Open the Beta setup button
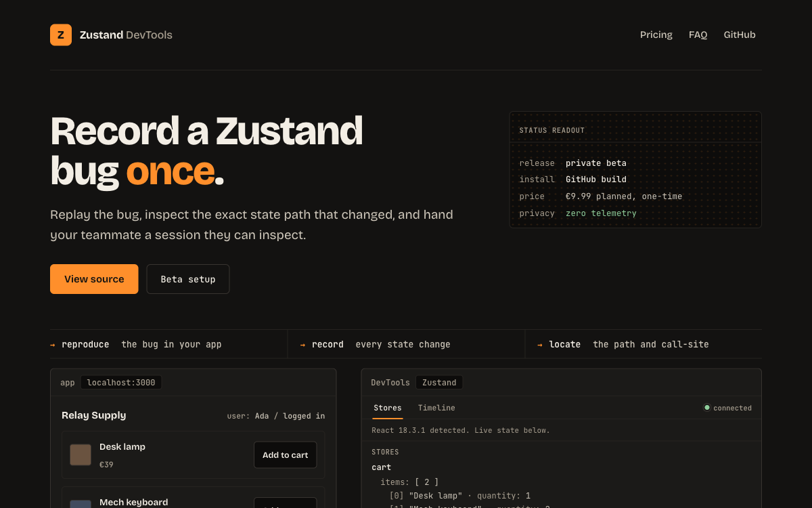 (x=188, y=279)
